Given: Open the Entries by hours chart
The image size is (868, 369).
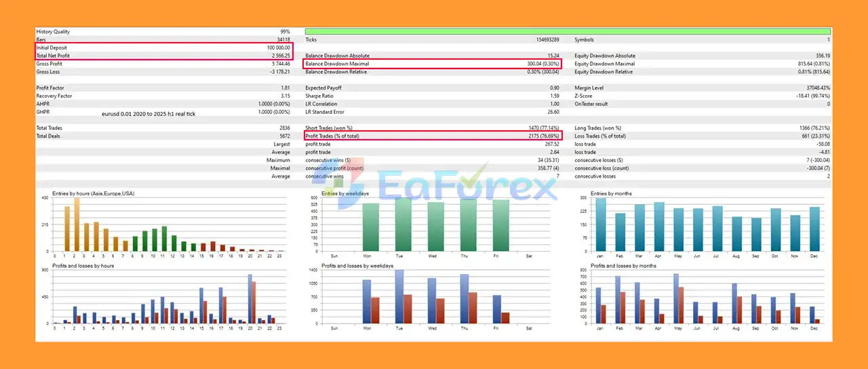Looking at the screenshot, I should [x=166, y=224].
